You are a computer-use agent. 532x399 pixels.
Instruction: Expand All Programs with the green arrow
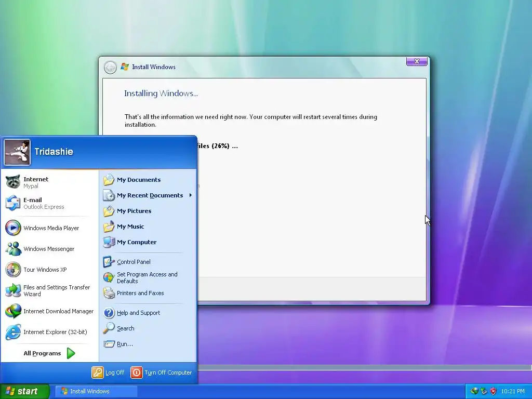71,353
